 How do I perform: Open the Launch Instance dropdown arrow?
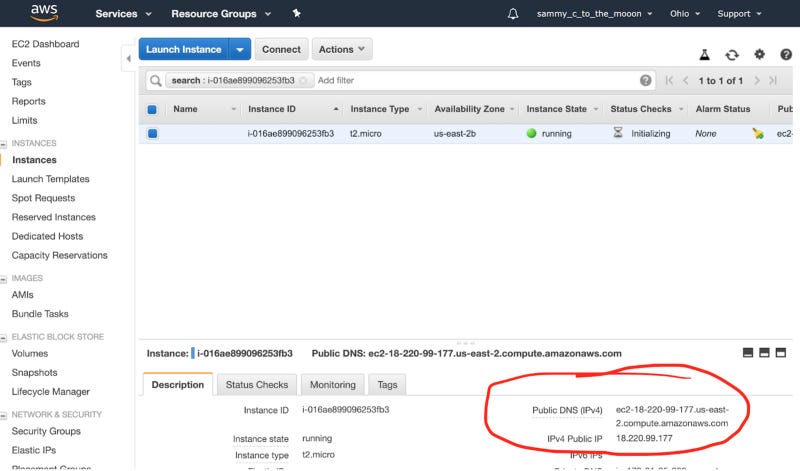240,49
